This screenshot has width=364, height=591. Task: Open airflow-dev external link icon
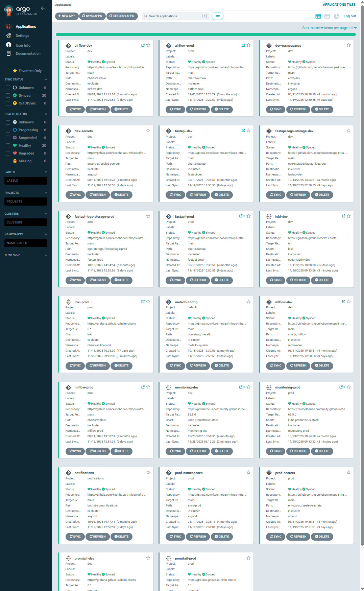(143, 45)
